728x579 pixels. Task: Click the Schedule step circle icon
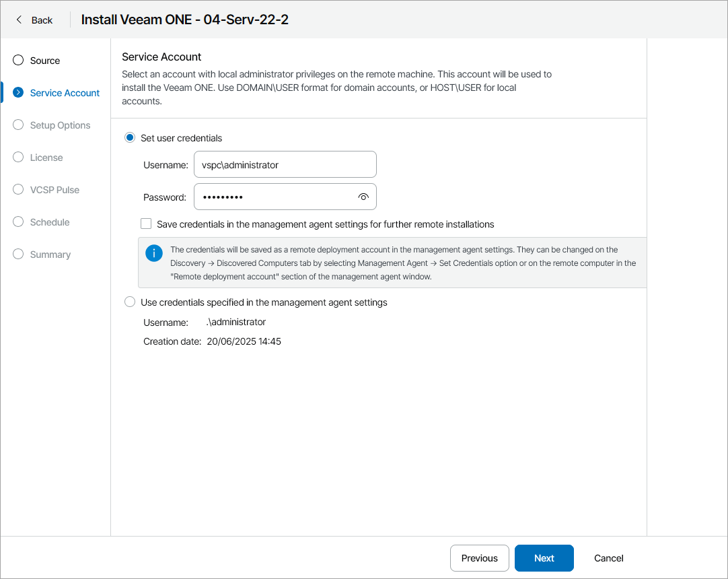tap(18, 222)
